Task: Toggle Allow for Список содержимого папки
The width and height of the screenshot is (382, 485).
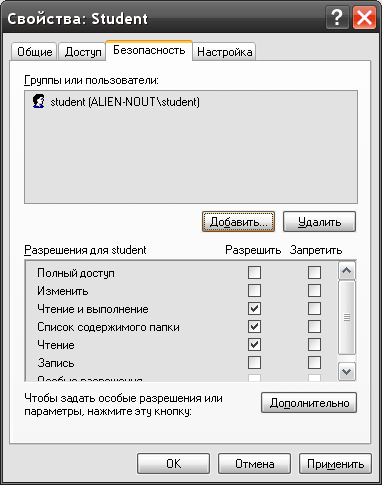Action: point(254,326)
